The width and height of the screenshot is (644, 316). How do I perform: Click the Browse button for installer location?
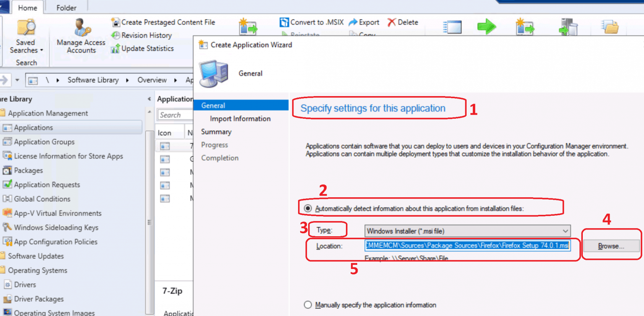tap(611, 246)
